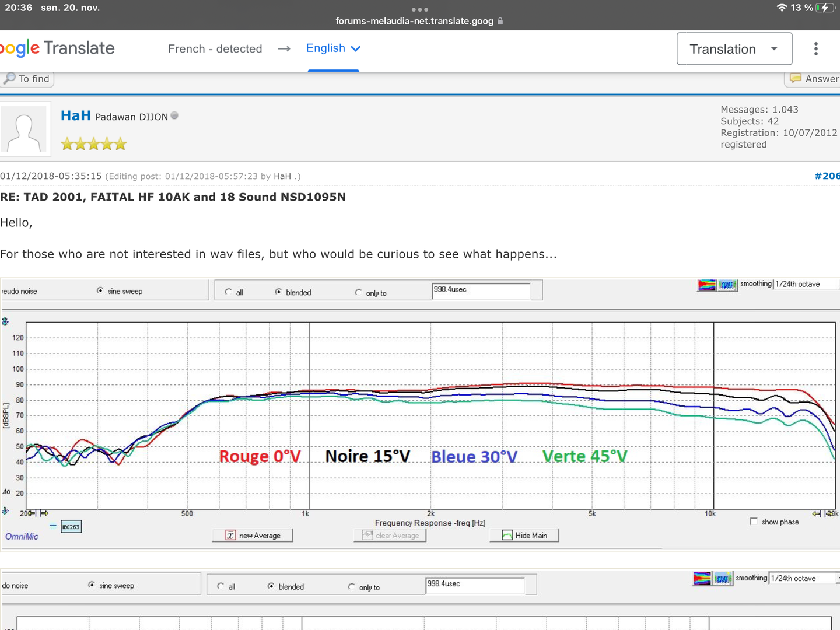
Task: Click the user avatar of HaH
Action: (24, 129)
